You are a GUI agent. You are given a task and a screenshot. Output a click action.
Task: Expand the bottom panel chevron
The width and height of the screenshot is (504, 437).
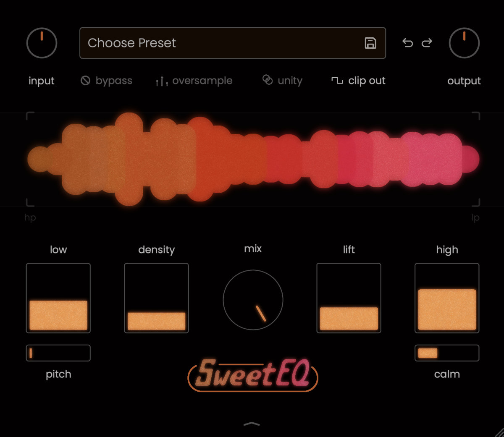tap(252, 424)
